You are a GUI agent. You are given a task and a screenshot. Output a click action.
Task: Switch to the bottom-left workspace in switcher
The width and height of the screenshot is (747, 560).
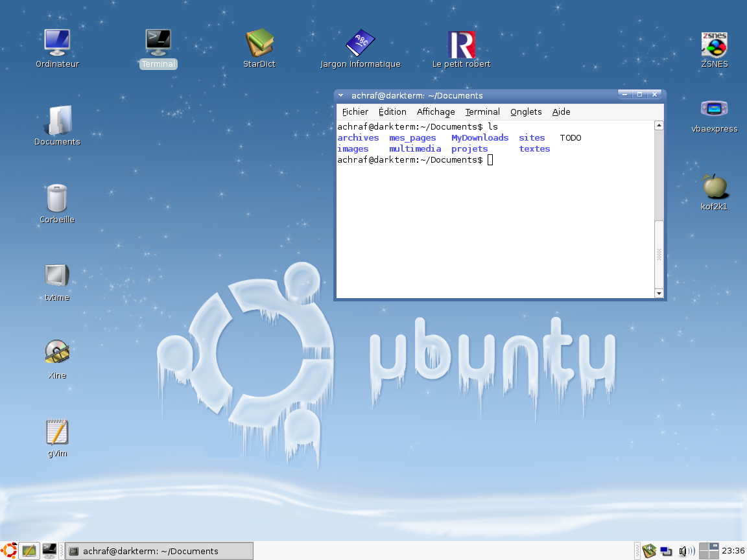pyautogui.click(x=704, y=555)
